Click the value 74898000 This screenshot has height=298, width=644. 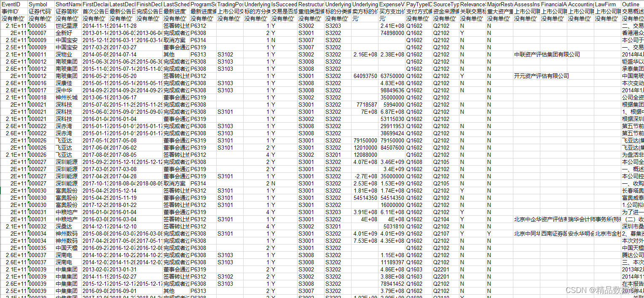pyautogui.click(x=392, y=33)
